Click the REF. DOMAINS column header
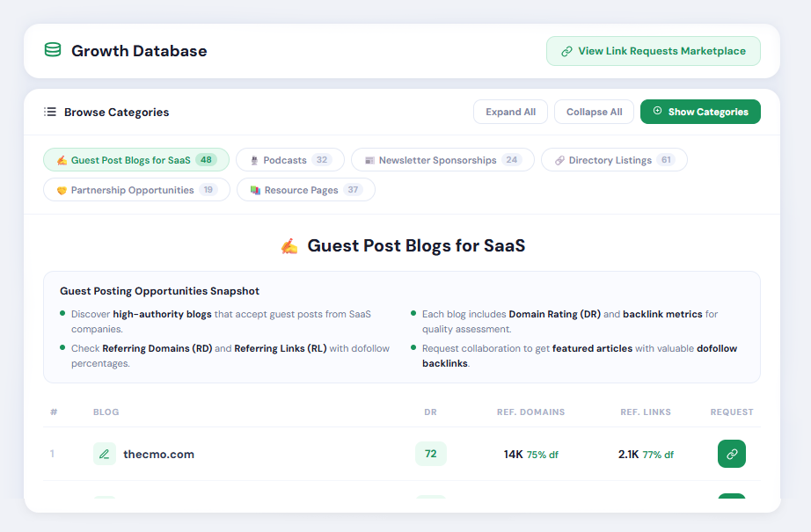Image resolution: width=811 pixels, height=532 pixels. 530,412
